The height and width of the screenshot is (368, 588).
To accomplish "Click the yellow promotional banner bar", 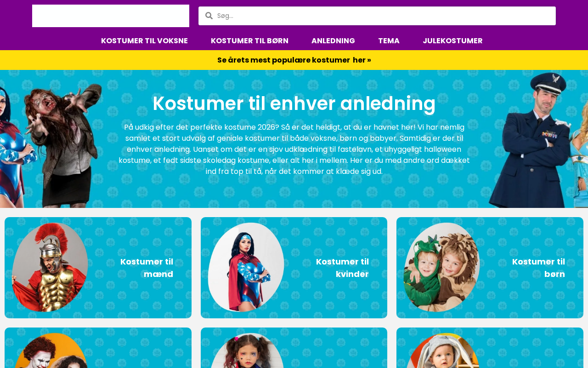I will (294, 60).
